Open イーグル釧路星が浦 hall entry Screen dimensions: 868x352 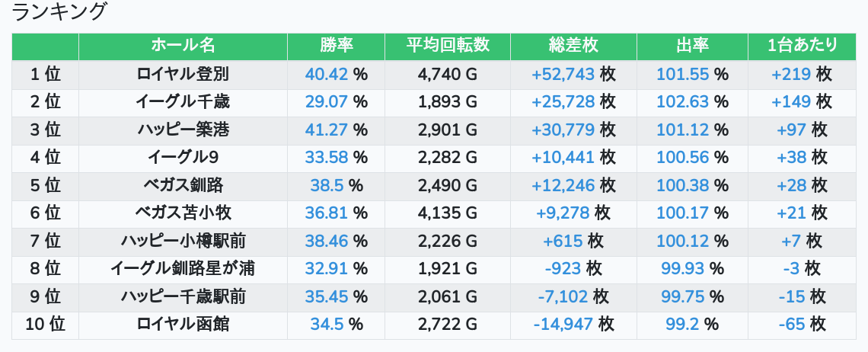pos(183,269)
